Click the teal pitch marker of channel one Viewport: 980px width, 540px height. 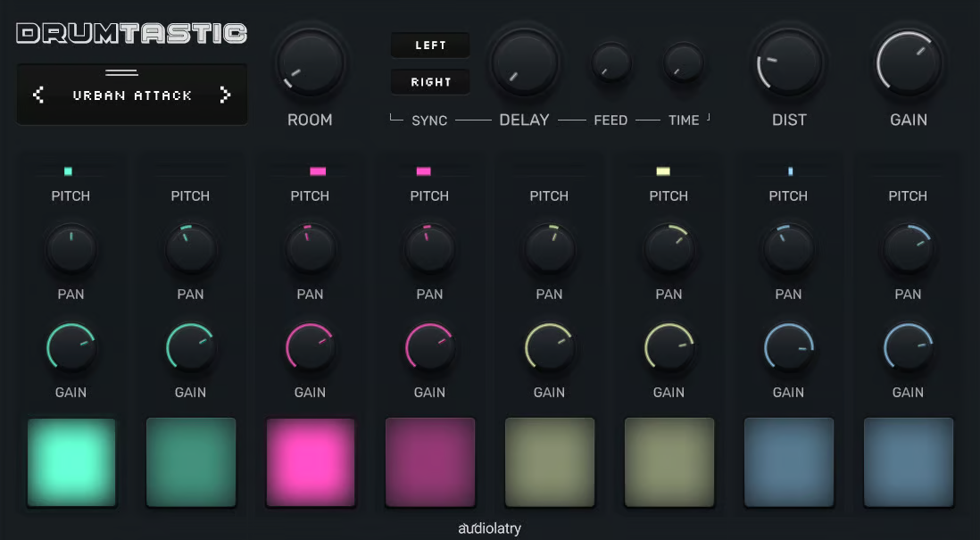pos(68,171)
